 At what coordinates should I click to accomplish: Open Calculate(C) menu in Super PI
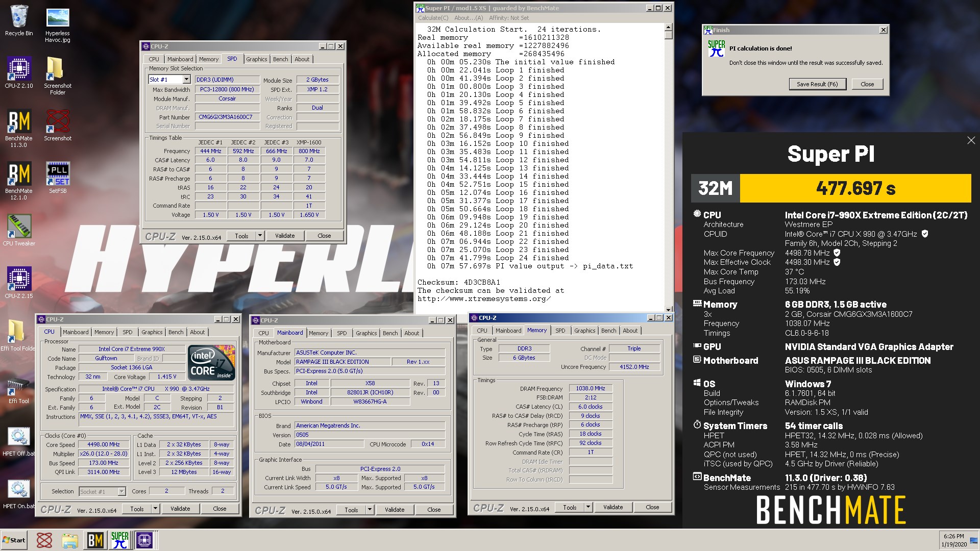click(433, 18)
